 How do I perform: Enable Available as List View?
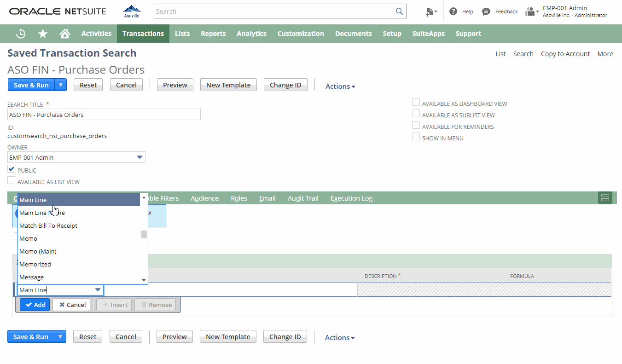click(11, 180)
